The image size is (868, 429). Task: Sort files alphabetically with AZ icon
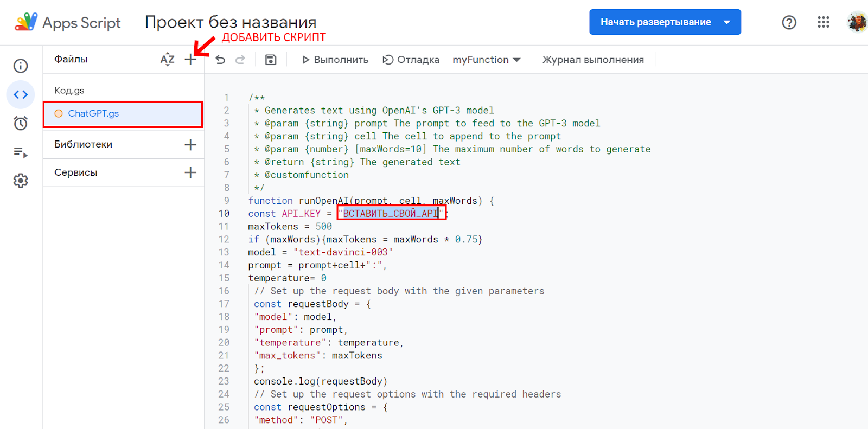pos(167,60)
